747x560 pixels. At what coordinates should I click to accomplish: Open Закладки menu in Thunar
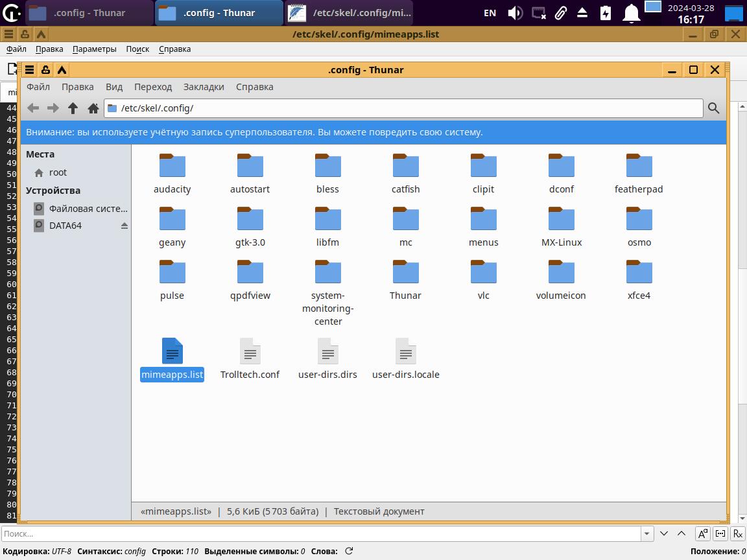pos(204,87)
